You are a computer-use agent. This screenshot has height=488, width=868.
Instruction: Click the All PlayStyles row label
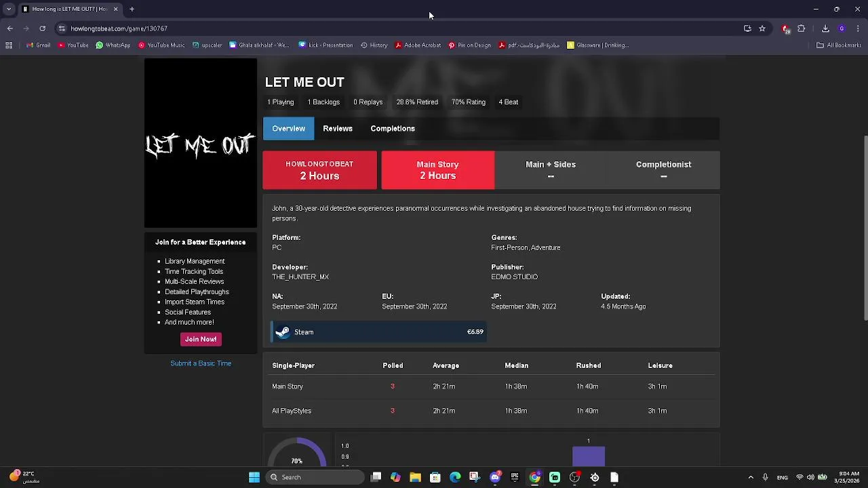292,411
